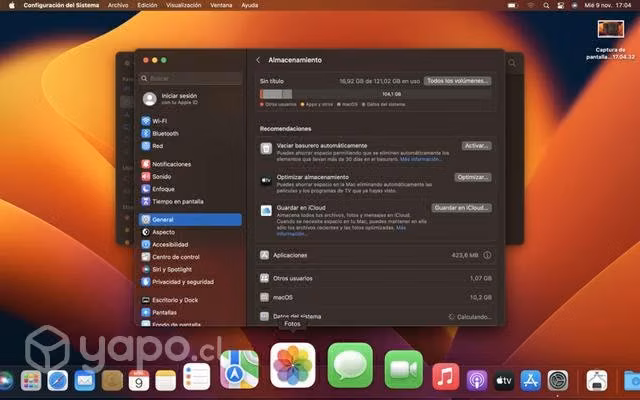This screenshot has width=640, height=400.
Task: Click search icon in background window
Action: (512, 63)
